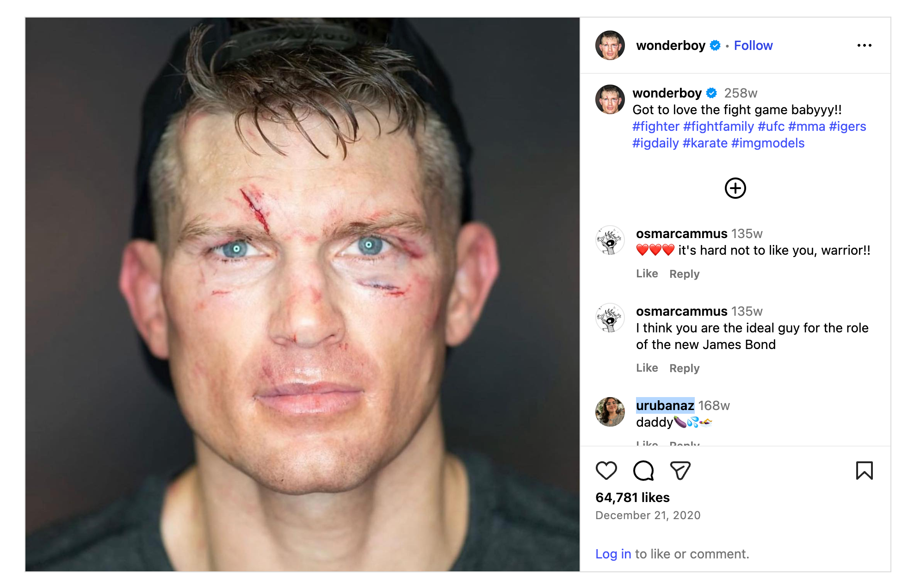Click the Follow link in header
Viewport: 902px width, 588px height.
coord(753,45)
